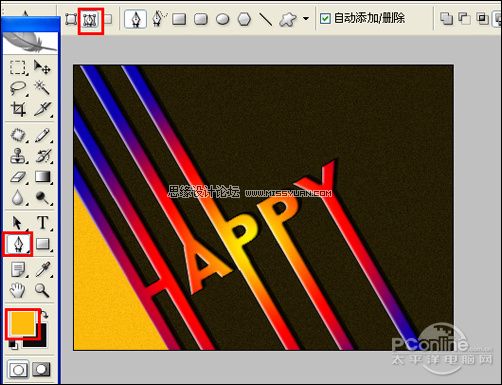Select the Move tool
The image size is (502, 385).
pos(42,67)
